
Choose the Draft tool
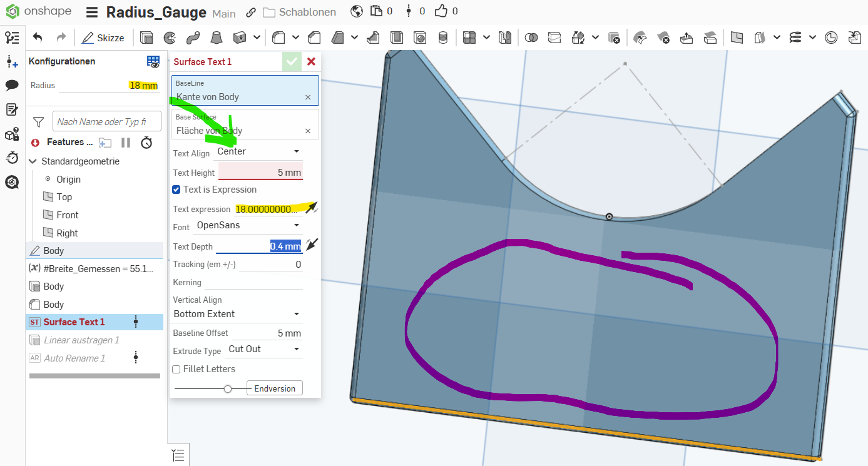(338, 38)
